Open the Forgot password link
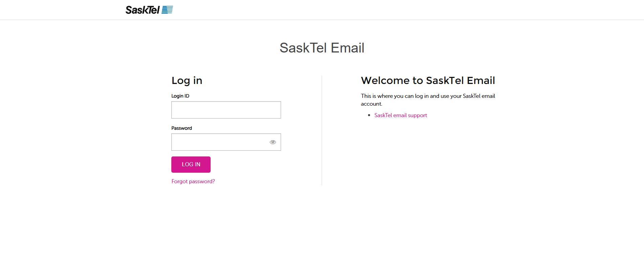 (193, 182)
